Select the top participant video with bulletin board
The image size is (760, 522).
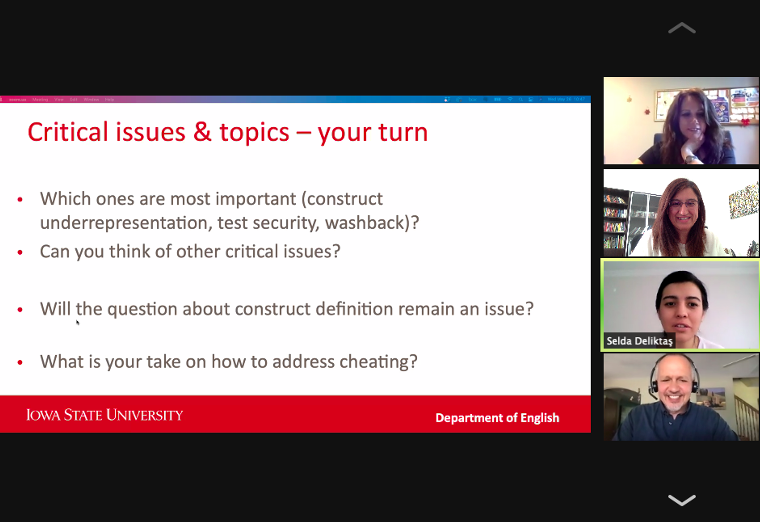tap(681, 121)
